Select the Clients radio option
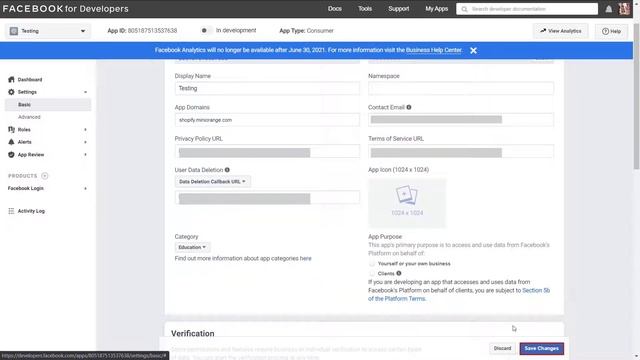This screenshot has height=360, width=640. pyautogui.click(x=372, y=273)
